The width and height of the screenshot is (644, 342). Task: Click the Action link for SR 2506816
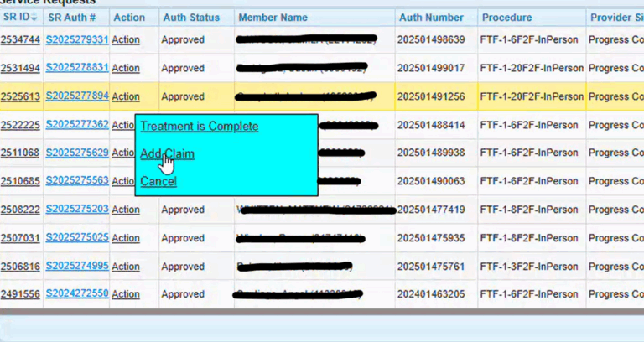pyautogui.click(x=126, y=267)
